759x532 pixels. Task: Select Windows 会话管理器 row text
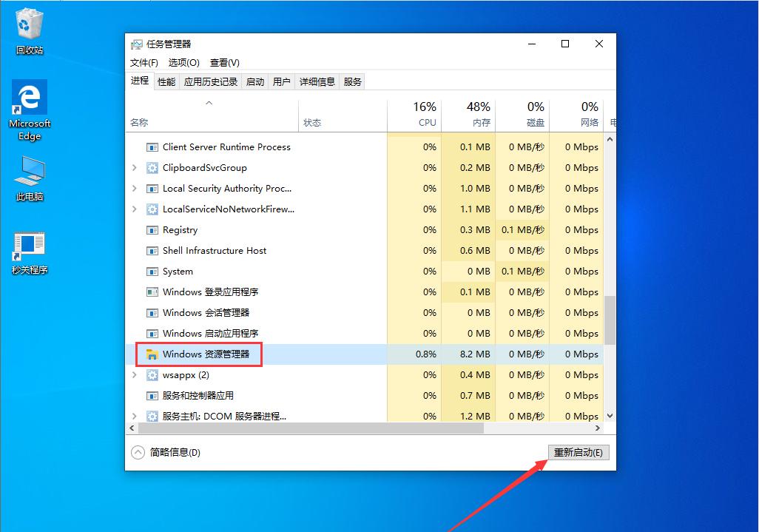[x=206, y=313]
